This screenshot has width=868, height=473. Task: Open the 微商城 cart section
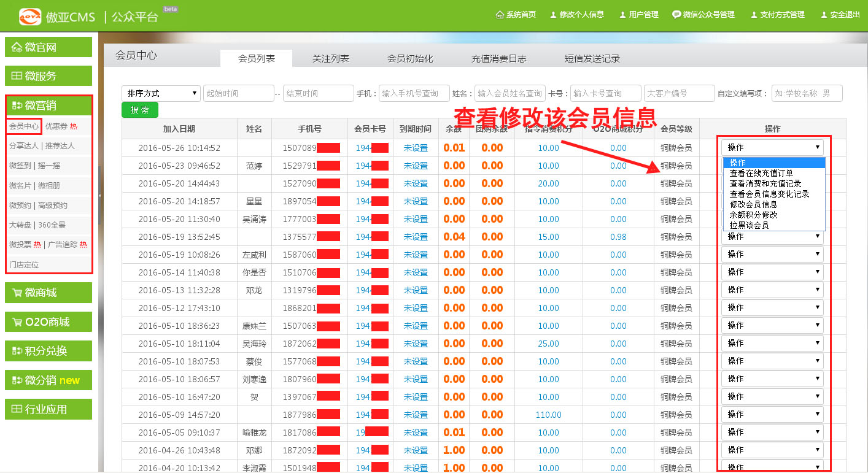pyautogui.click(x=48, y=293)
